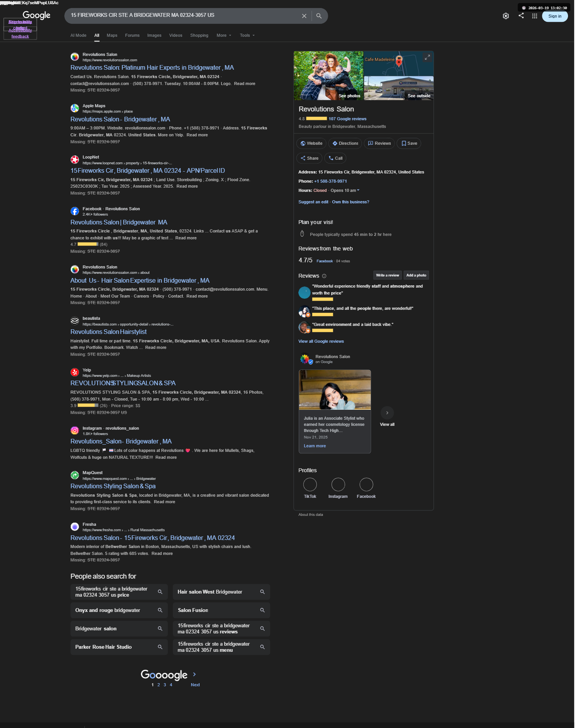The width and height of the screenshot is (581, 728).
Task: Click the beautista favicon
Action: coord(75,321)
